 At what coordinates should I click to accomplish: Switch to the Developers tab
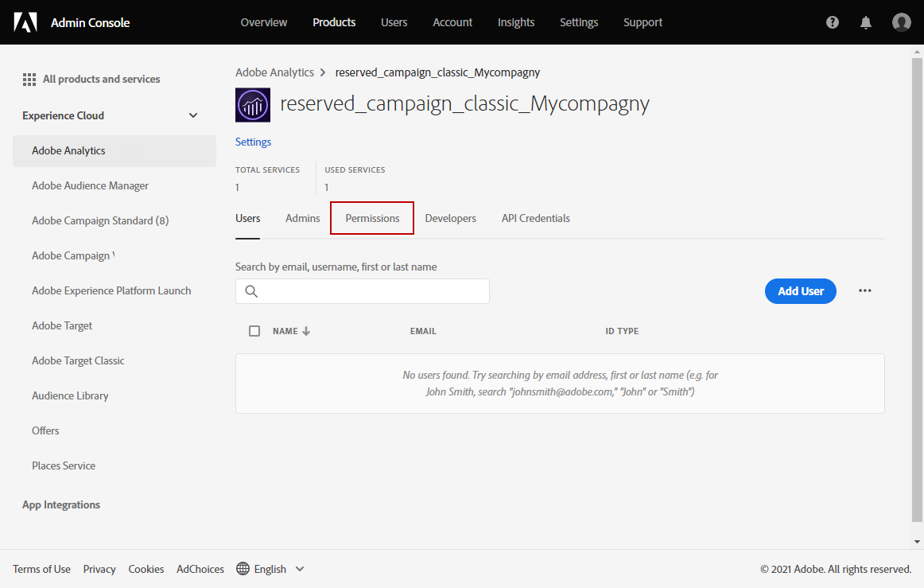pyautogui.click(x=450, y=218)
